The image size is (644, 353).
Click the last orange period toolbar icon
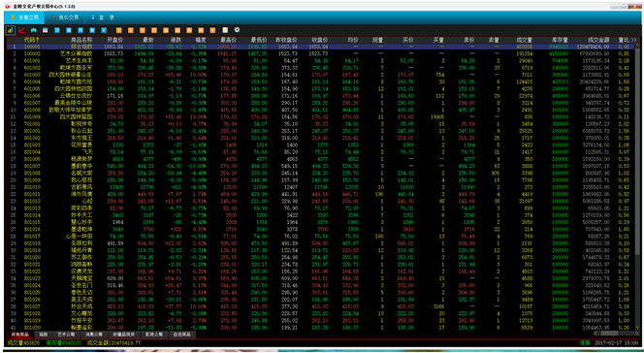tap(212, 30)
